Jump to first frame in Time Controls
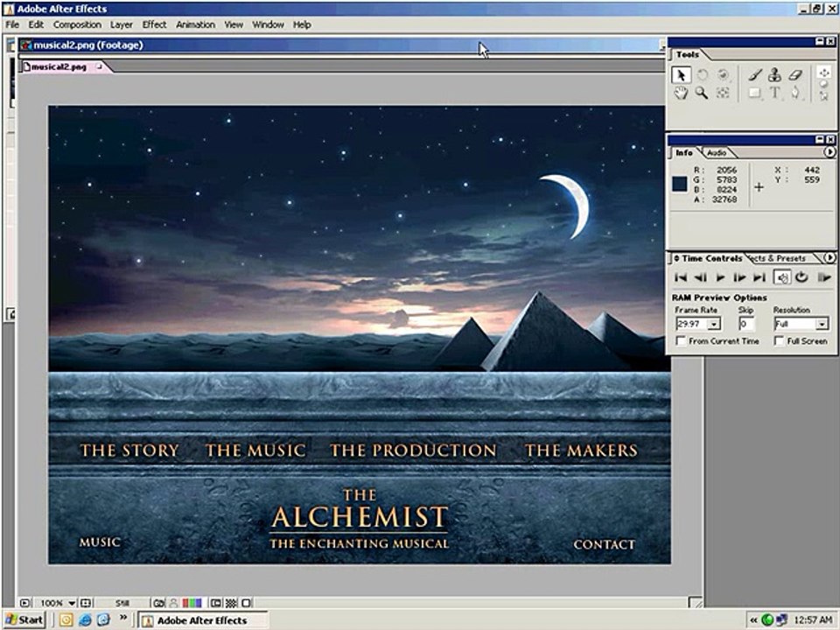Screen dimensions: 840x630 point(681,277)
